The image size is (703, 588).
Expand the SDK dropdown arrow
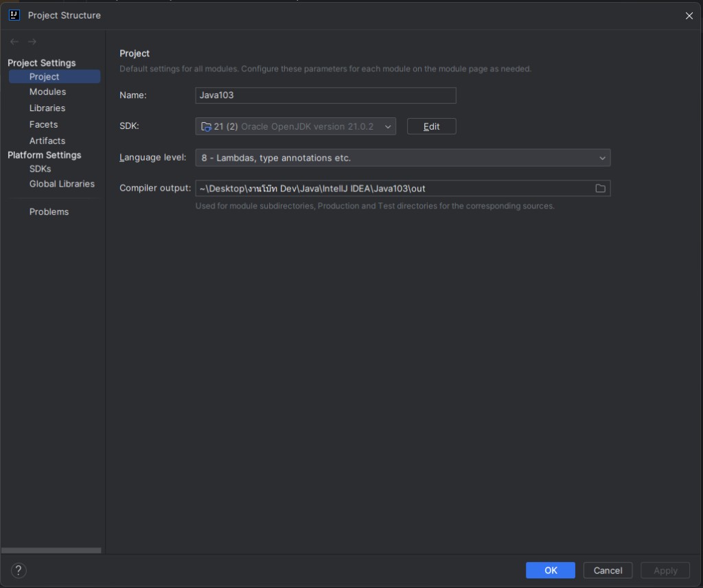[x=388, y=127]
